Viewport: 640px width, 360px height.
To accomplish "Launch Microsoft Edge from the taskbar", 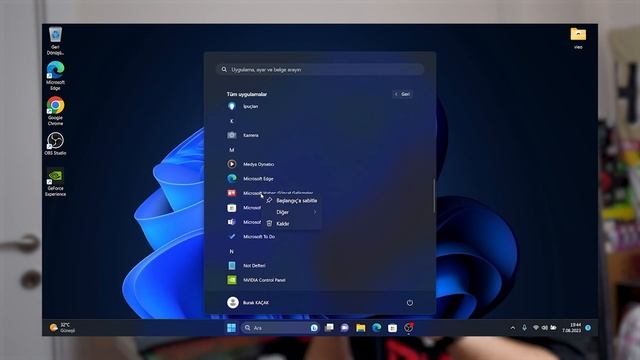I will tap(376, 328).
